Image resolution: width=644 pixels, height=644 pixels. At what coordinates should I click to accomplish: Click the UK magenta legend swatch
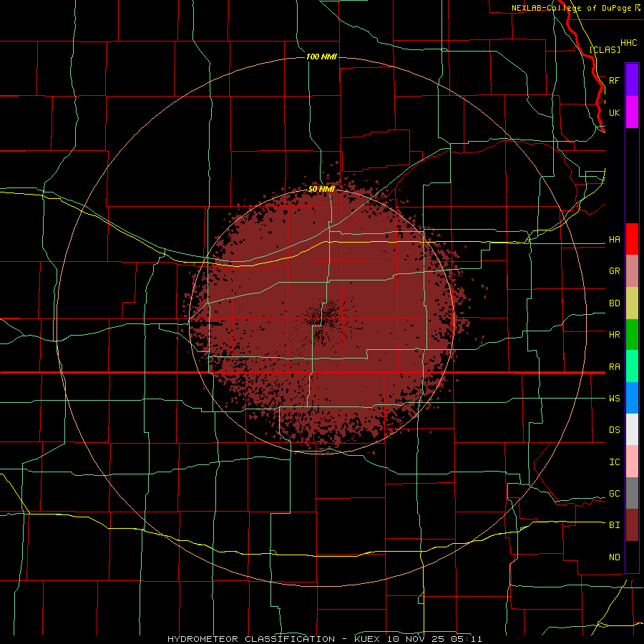(632, 112)
